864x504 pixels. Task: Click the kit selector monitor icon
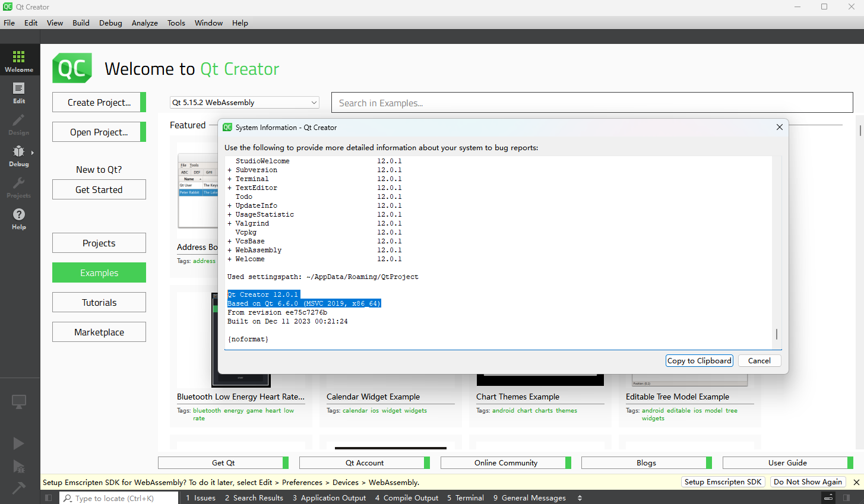pos(19,402)
